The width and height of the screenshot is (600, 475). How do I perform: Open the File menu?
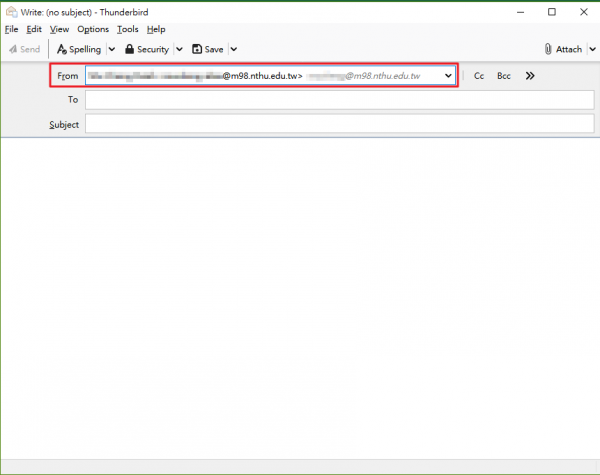[12, 30]
